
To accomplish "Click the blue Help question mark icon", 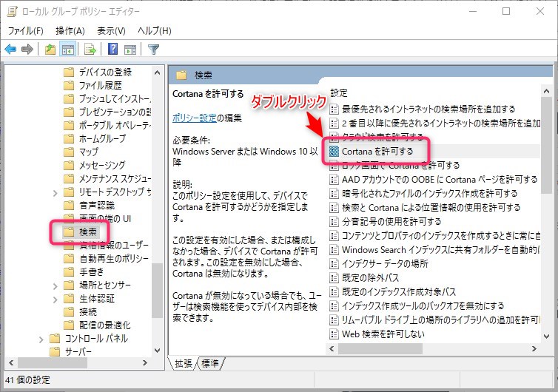I will [112, 49].
